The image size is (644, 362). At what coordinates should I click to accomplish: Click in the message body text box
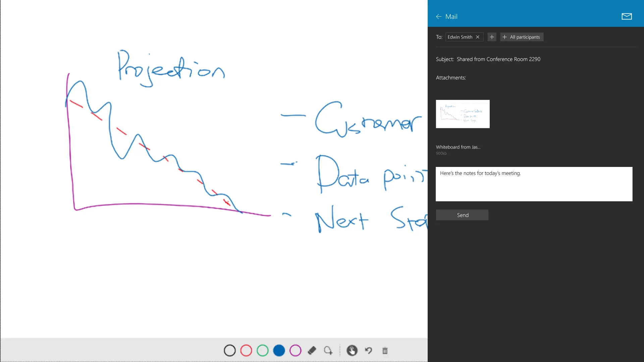click(534, 184)
